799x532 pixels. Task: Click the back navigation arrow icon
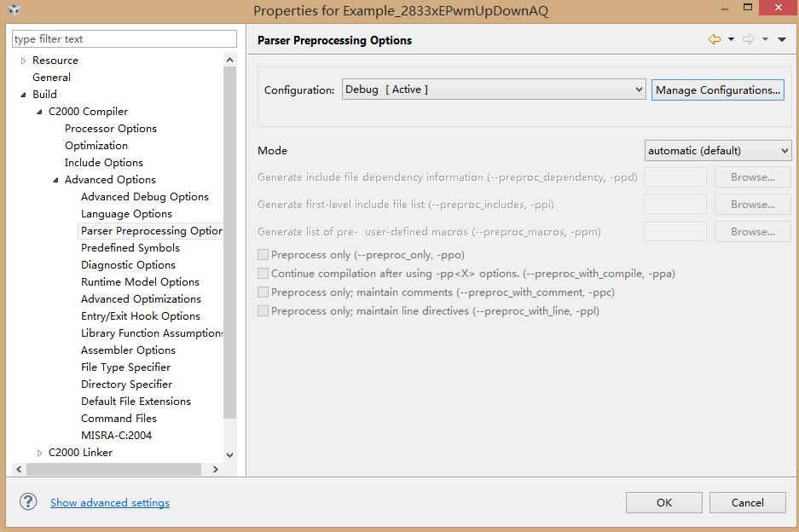click(x=715, y=39)
